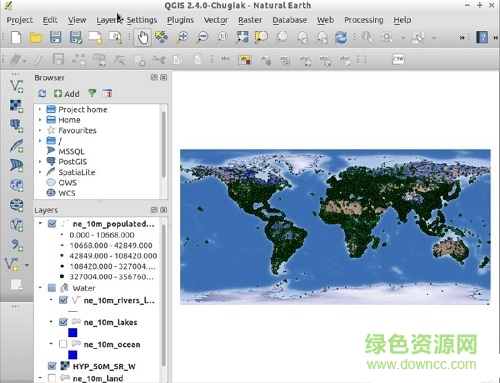Click the Refresh map icon in the toolbar
Image resolution: width=500 pixels, height=383 pixels.
(x=341, y=37)
